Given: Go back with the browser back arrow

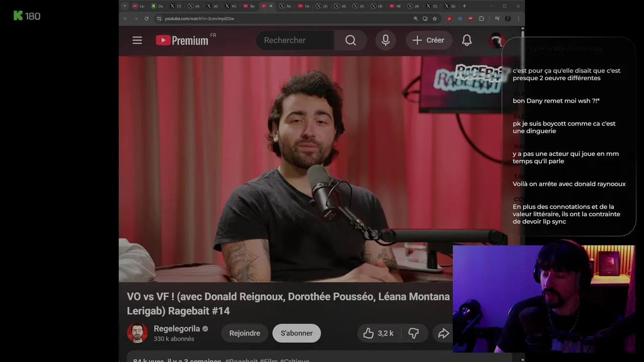Looking at the screenshot, I should point(126,19).
